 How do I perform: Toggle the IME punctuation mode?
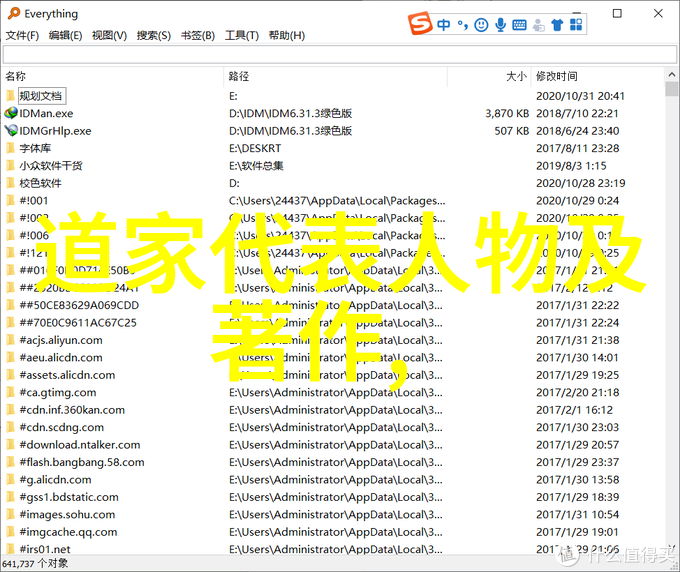[x=463, y=24]
